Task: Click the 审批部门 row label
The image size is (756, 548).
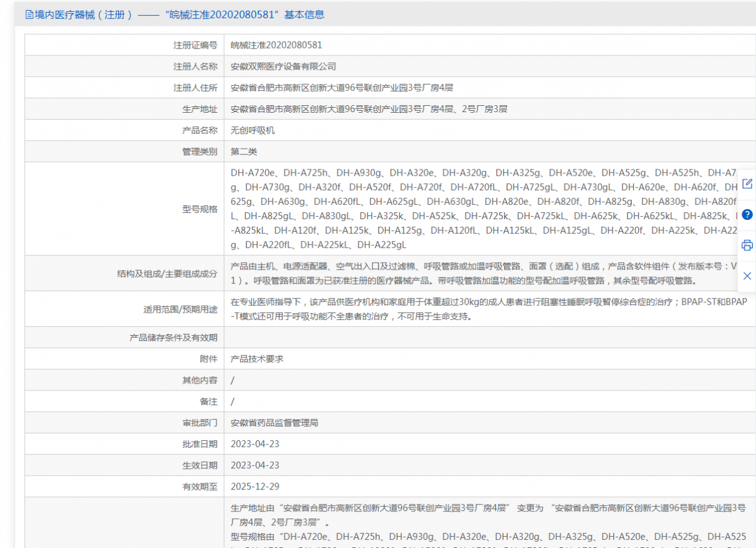Action: point(200,423)
